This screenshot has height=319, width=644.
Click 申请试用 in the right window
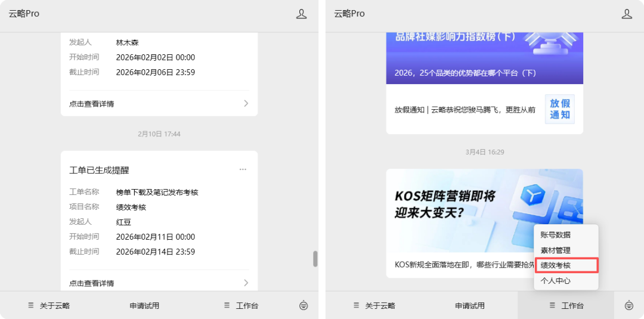[470, 305]
